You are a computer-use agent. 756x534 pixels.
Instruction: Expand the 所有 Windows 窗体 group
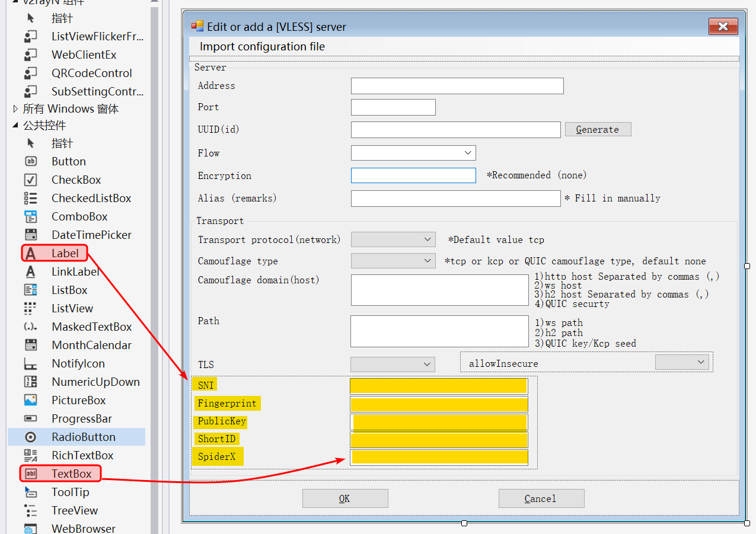(x=15, y=109)
